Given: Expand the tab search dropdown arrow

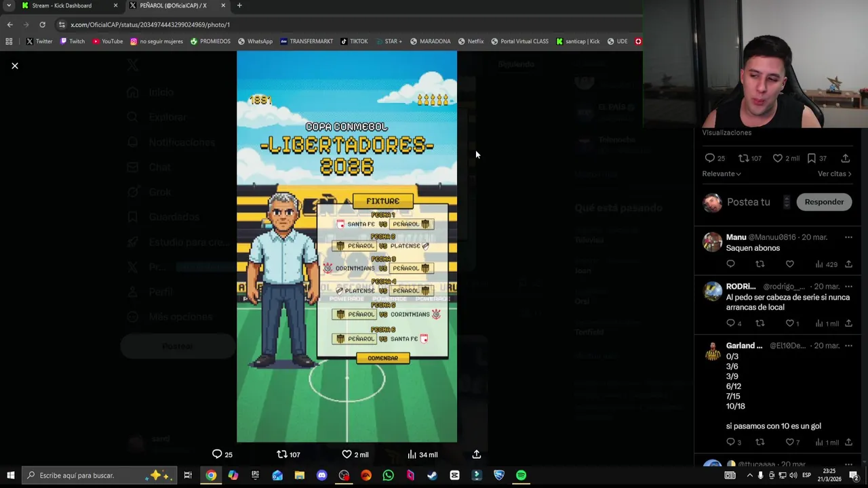Looking at the screenshot, I should pyautogui.click(x=9, y=5).
